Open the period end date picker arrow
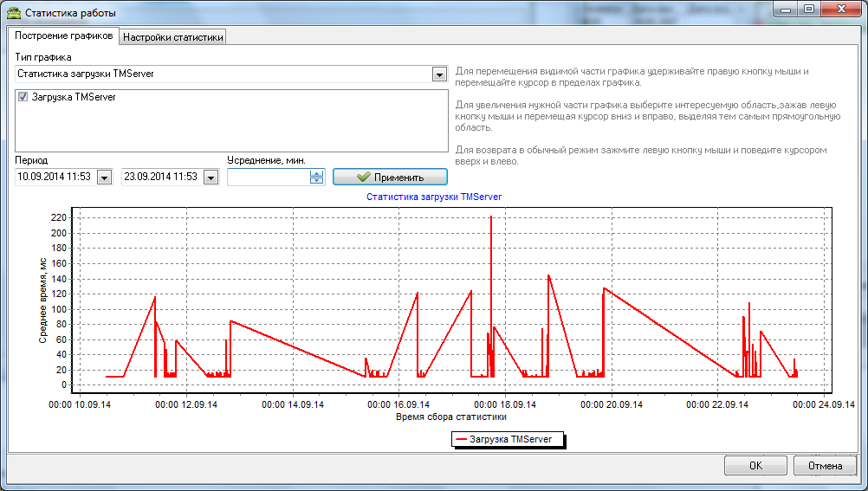Screen dimensions: 868x491 (211, 178)
